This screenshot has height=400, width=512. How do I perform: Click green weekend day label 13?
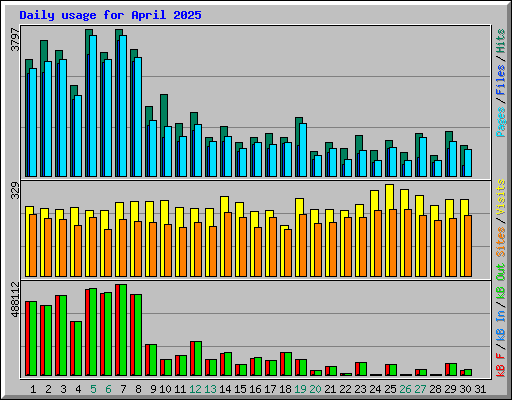(210, 389)
